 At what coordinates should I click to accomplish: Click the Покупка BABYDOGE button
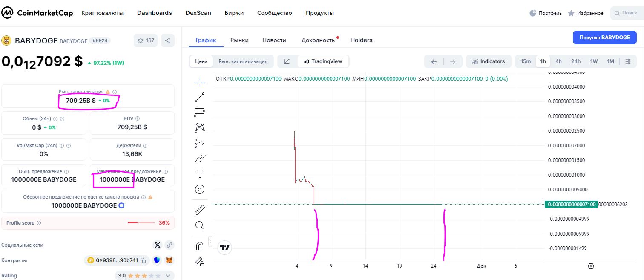605,38
